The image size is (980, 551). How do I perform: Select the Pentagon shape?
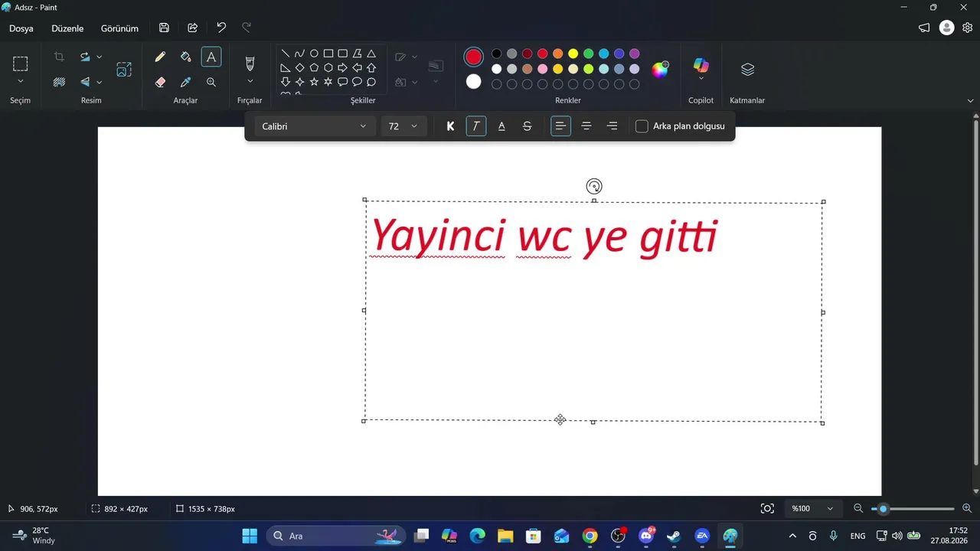[x=314, y=68]
